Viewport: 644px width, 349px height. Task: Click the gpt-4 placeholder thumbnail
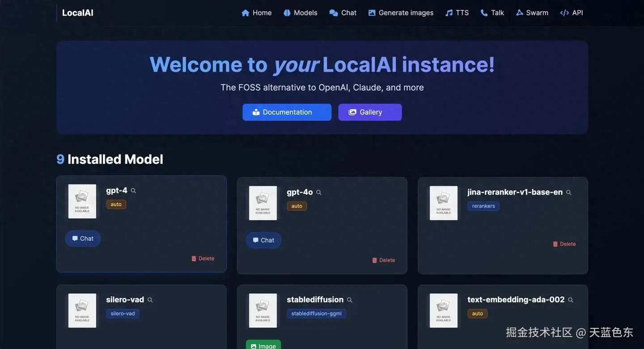tap(82, 201)
